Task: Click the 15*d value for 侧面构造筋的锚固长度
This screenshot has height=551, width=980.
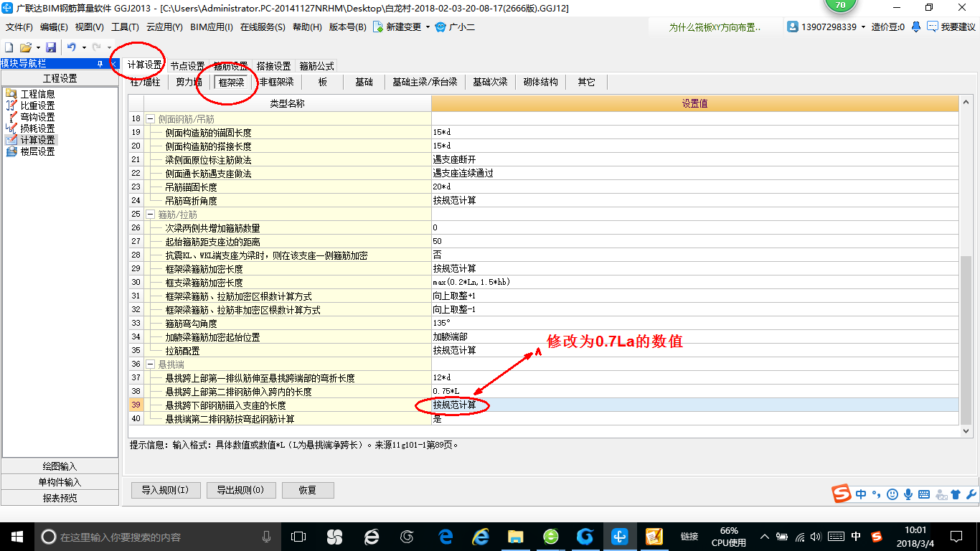Action: (694, 133)
